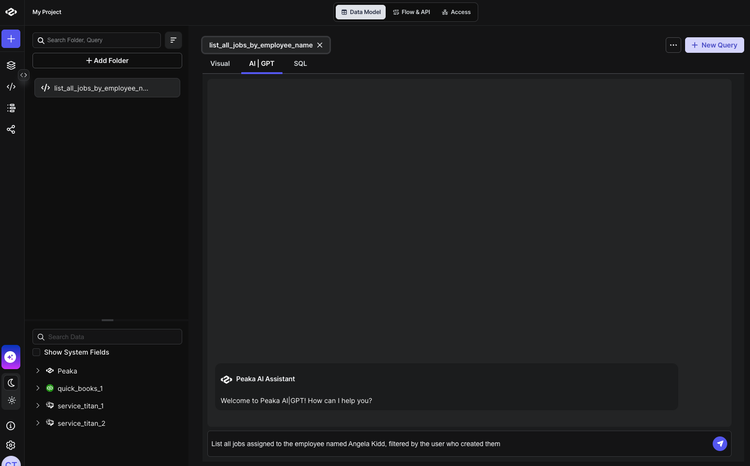Screen dimensions: 750x466
Task: Click the purple plus button in sidebar
Action: [11, 39]
